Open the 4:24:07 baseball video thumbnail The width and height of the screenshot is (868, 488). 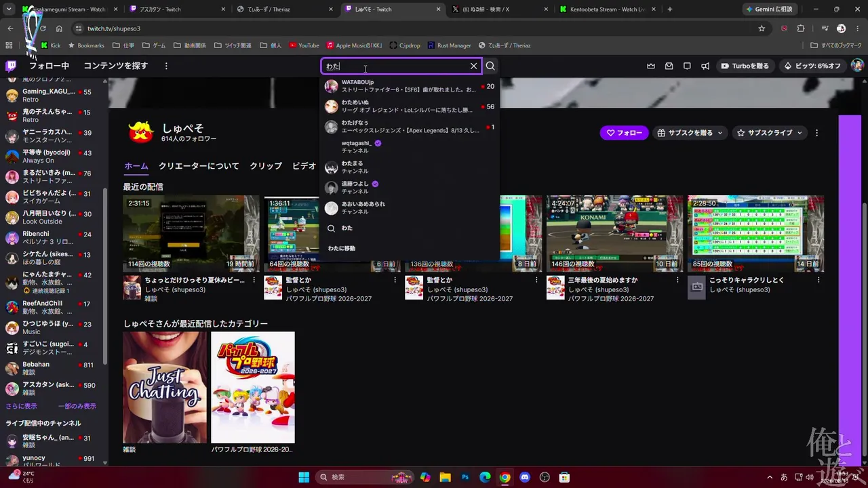(x=614, y=234)
